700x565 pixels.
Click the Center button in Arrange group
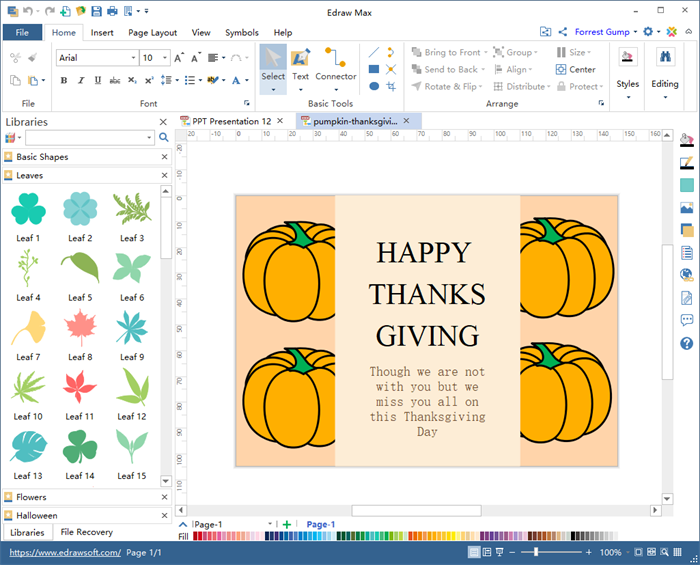point(582,69)
